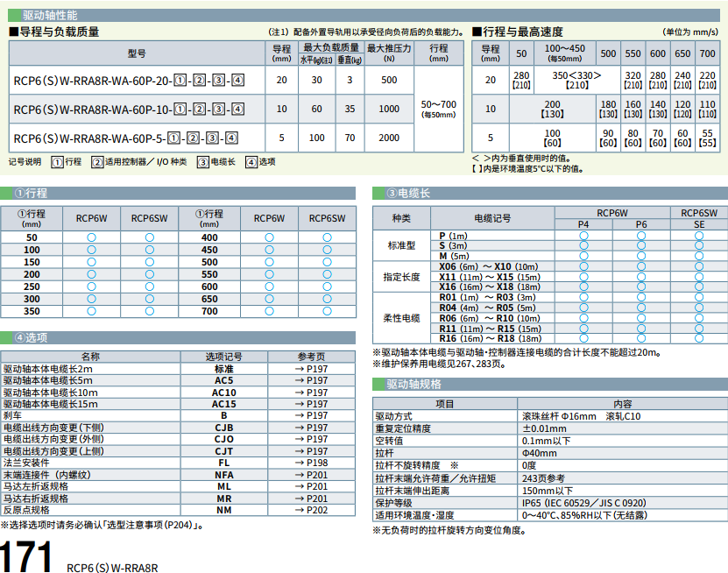Click the max push force value '2000'

(x=389, y=138)
